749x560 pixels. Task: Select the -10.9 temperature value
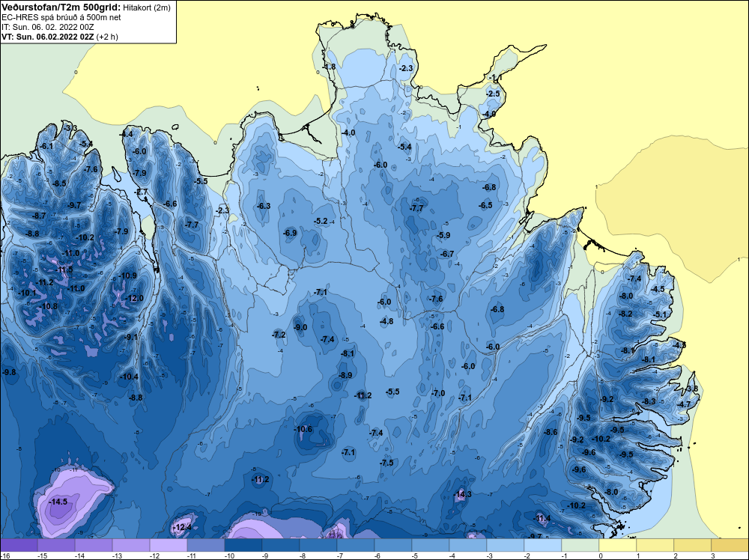[128, 276]
